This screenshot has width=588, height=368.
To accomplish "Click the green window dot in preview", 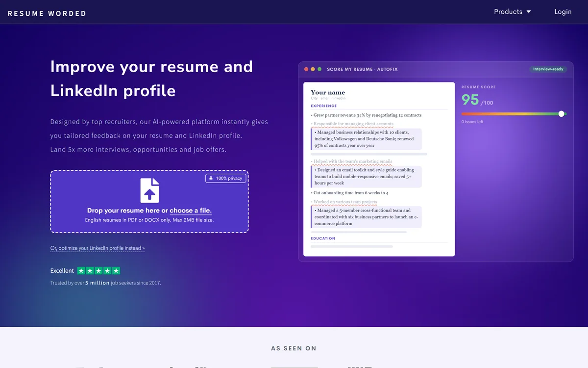I will click(319, 69).
